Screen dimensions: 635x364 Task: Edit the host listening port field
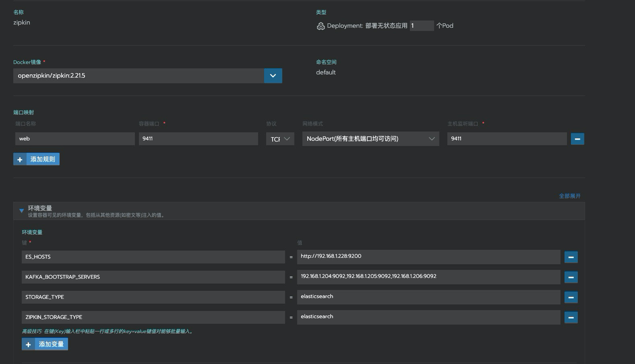(507, 139)
